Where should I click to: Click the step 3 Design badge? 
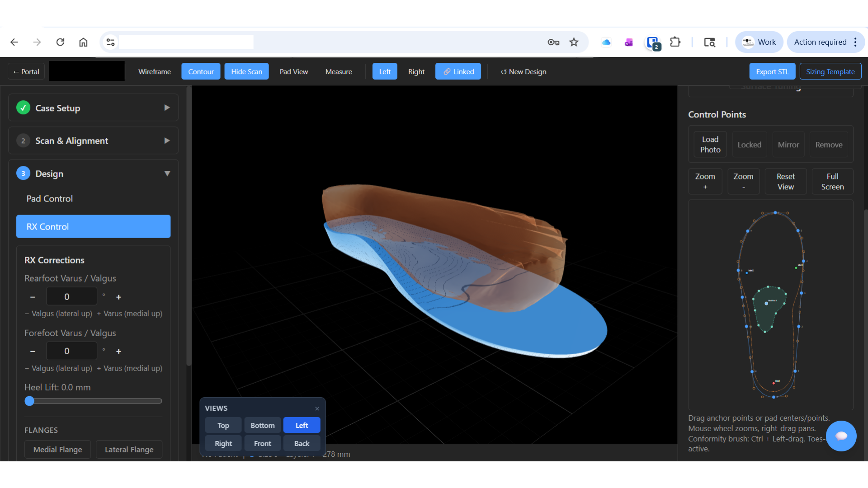coord(23,174)
